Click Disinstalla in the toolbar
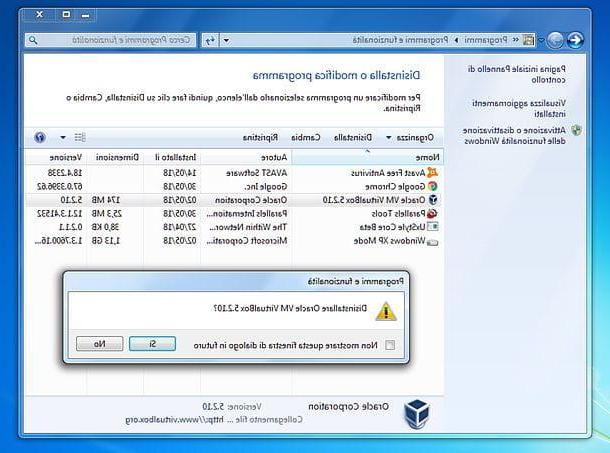610x453 pixels. [x=353, y=138]
